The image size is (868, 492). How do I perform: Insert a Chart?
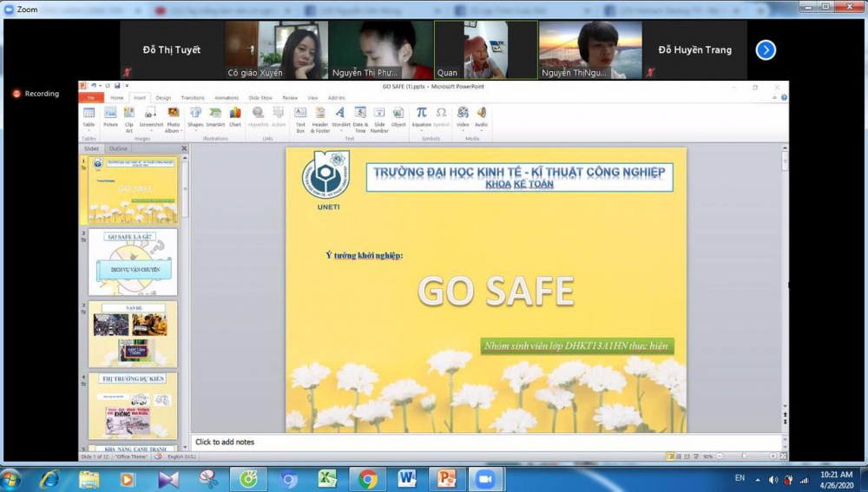click(x=235, y=117)
